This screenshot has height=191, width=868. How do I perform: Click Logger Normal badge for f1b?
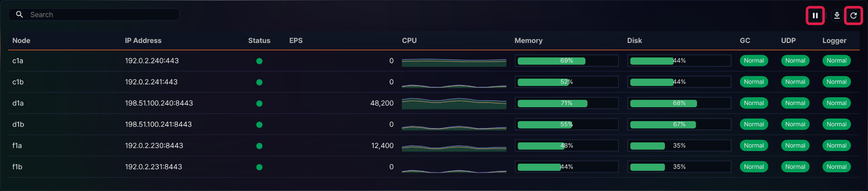(836, 167)
